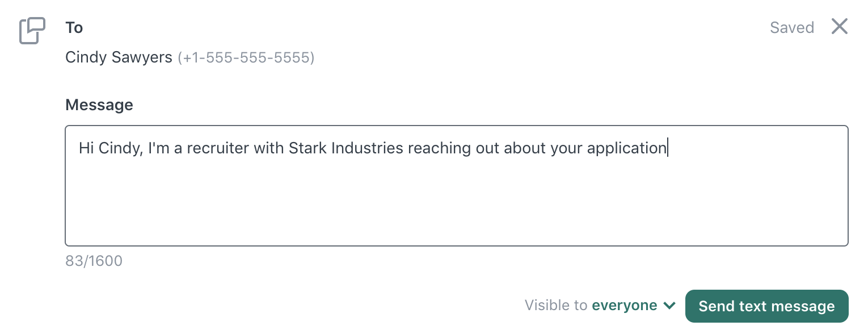This screenshot has height=334, width=868.
Task: Send the text message
Action: click(x=766, y=306)
